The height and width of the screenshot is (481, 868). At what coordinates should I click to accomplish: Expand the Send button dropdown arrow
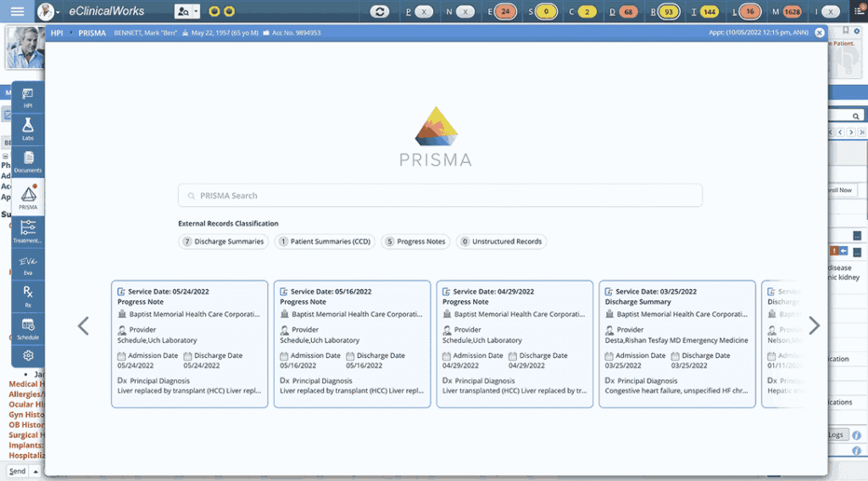(x=36, y=472)
